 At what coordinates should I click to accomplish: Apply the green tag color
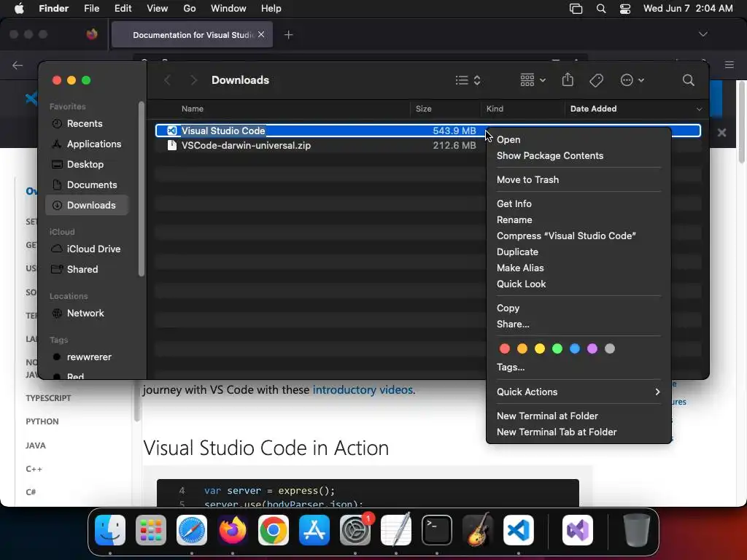(557, 349)
